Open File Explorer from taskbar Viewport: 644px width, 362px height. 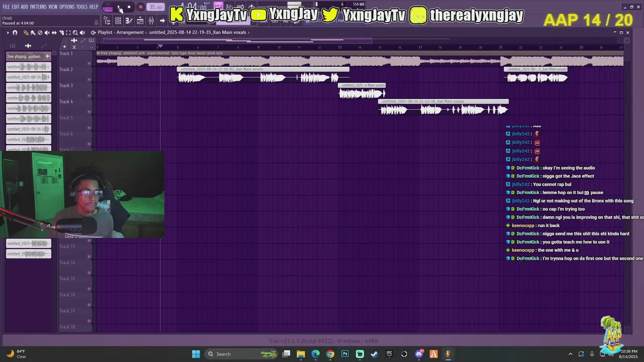(x=301, y=354)
